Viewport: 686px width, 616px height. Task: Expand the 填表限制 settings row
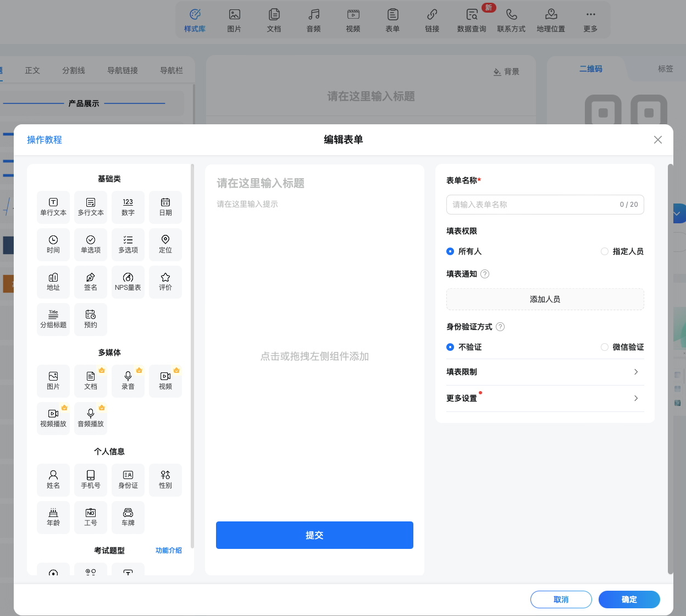coord(545,372)
